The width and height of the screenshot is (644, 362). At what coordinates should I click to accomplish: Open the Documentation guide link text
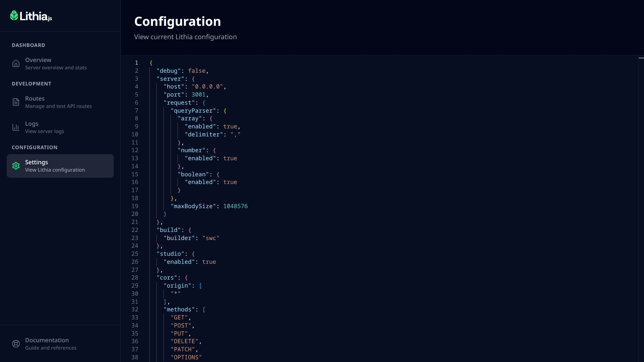click(x=51, y=348)
